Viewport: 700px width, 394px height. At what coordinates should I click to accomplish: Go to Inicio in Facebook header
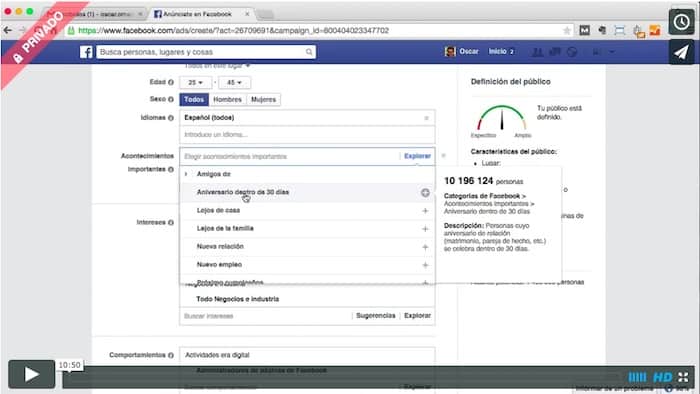pyautogui.click(x=497, y=52)
